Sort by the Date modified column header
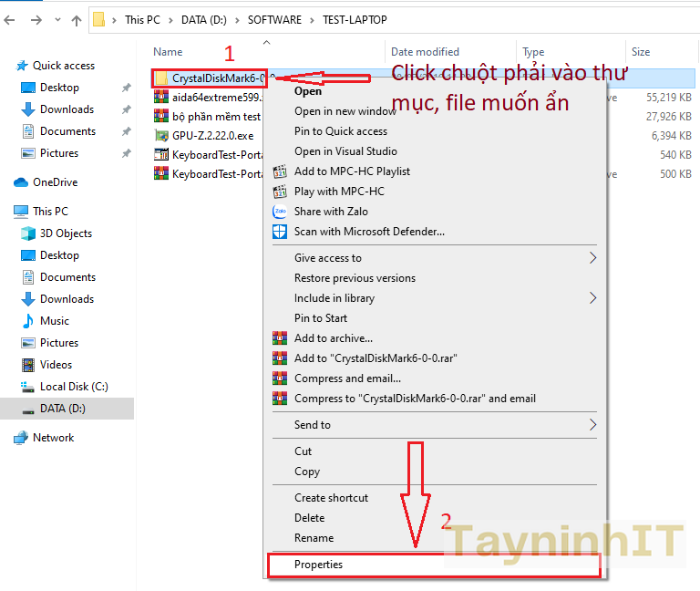Image resolution: width=700 pixels, height=591 pixels. [425, 52]
